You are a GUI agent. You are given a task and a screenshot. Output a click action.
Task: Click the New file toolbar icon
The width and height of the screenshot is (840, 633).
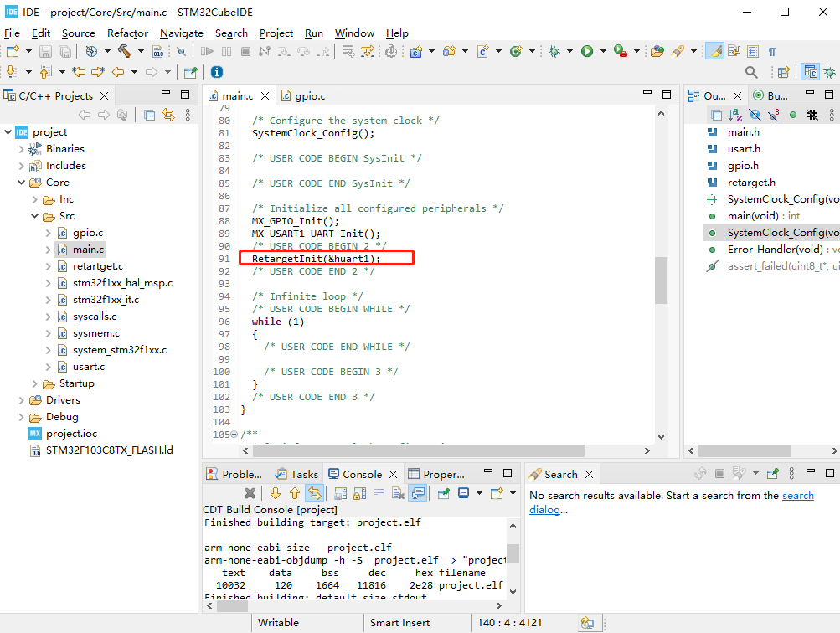click(13, 51)
